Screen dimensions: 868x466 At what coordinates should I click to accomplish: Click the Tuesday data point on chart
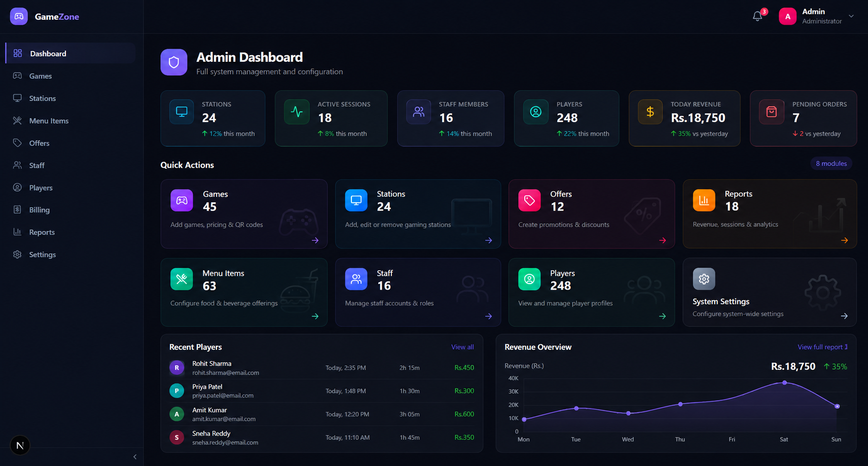(576, 408)
